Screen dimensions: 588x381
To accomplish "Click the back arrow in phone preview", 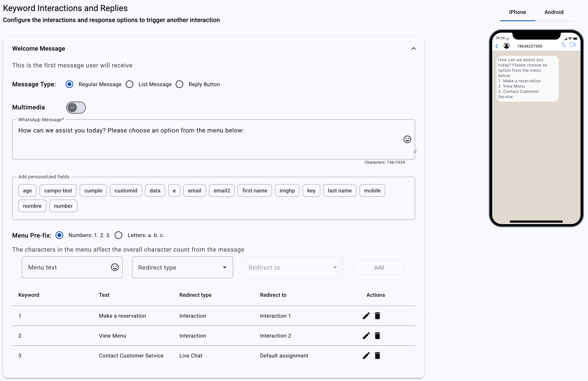I will tap(496, 46).
